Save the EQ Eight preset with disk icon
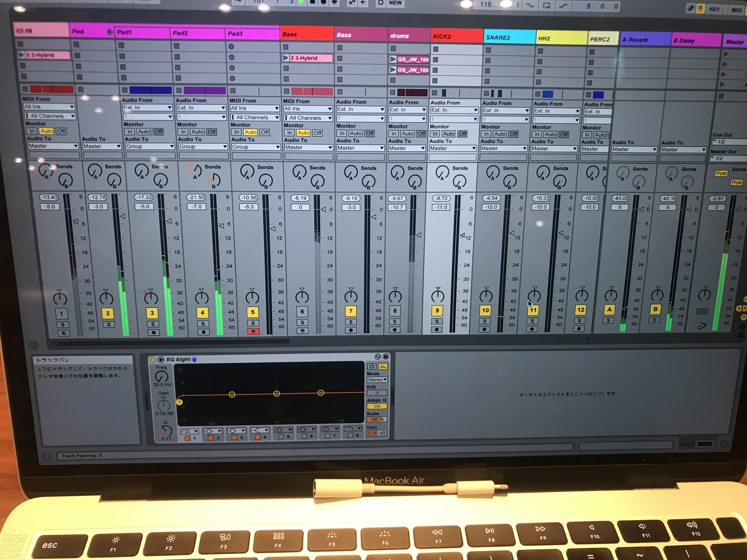The height and width of the screenshot is (560, 747). (386, 356)
